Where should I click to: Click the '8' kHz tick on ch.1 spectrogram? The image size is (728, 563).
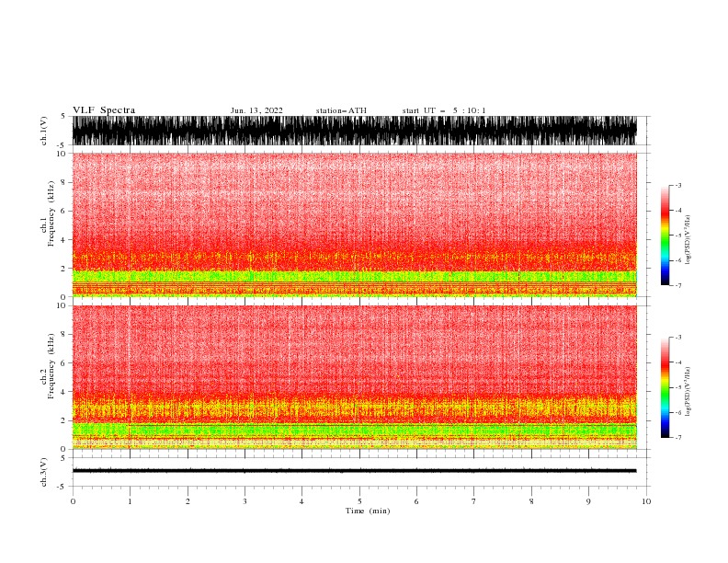coord(63,182)
